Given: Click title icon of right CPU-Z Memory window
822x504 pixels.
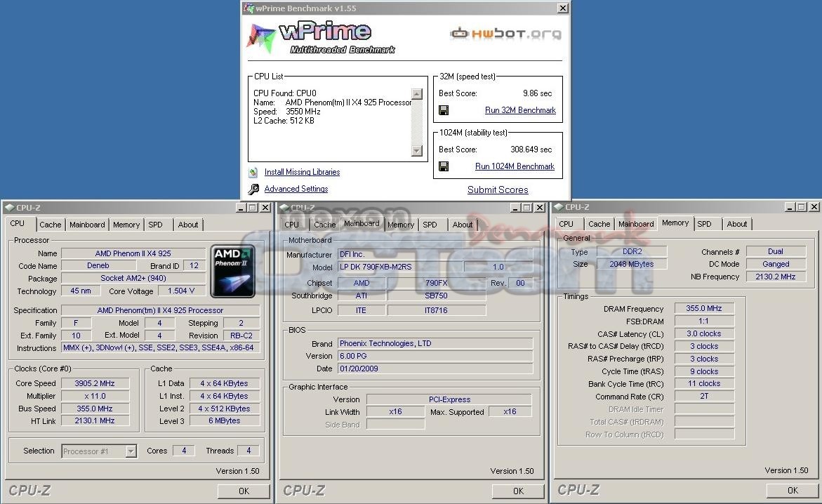Looking at the screenshot, I should tap(559, 207).
